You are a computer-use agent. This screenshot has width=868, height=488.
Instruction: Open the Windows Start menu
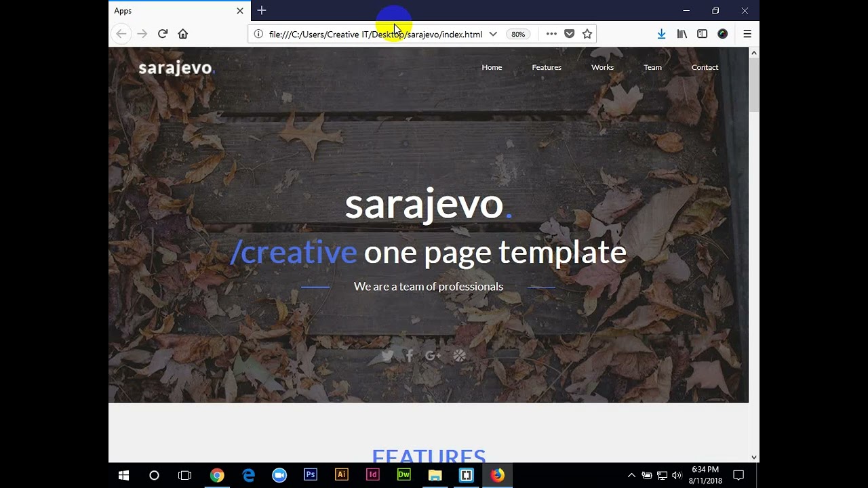(x=123, y=474)
